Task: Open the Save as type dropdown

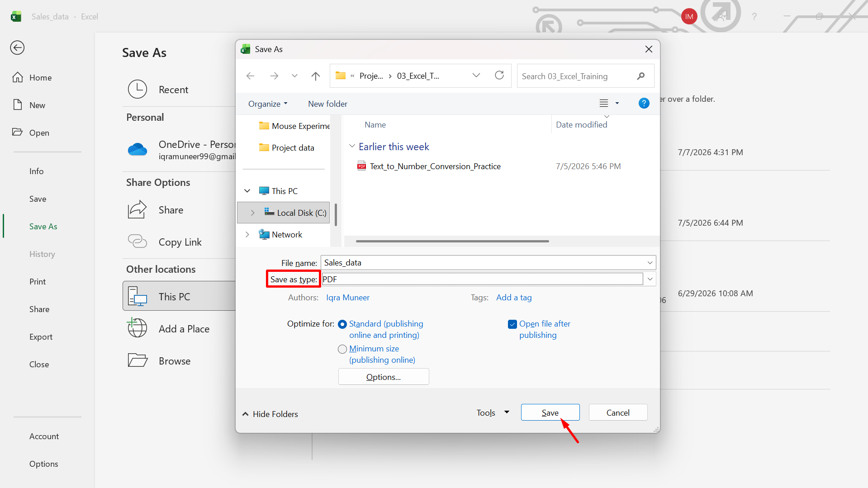Action: tap(650, 279)
